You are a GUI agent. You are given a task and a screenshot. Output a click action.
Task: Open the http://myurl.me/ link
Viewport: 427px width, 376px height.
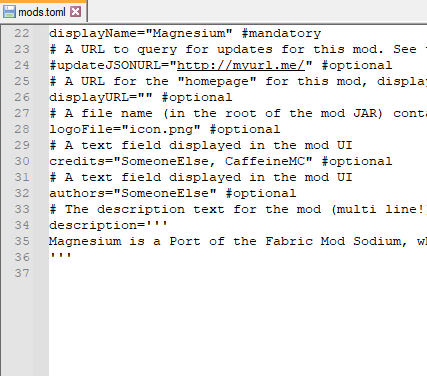tap(241, 65)
